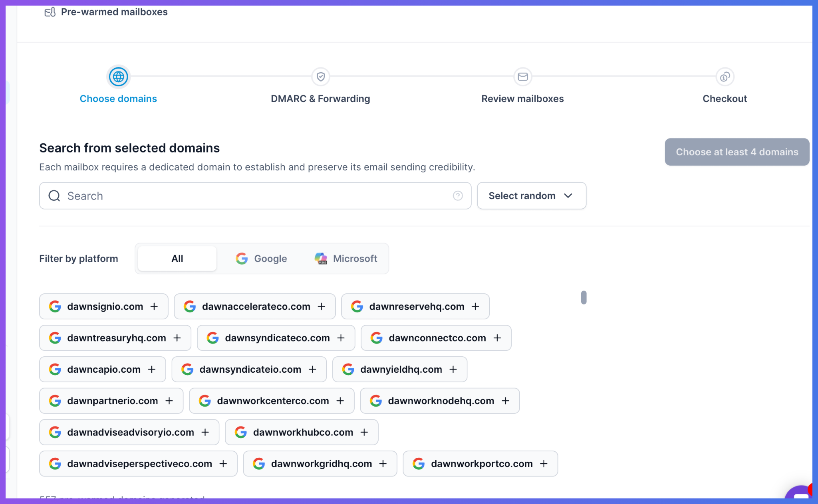Click the Checkout coins step icon
The height and width of the screenshot is (504, 818).
[725, 76]
